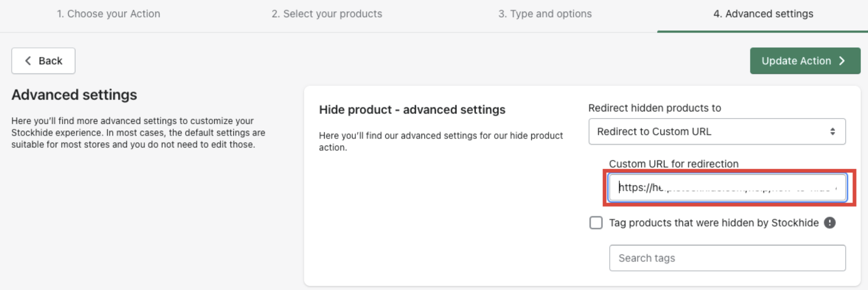The width and height of the screenshot is (868, 290).
Task: Focus the Custom URL for redirection field
Action: [x=727, y=187]
